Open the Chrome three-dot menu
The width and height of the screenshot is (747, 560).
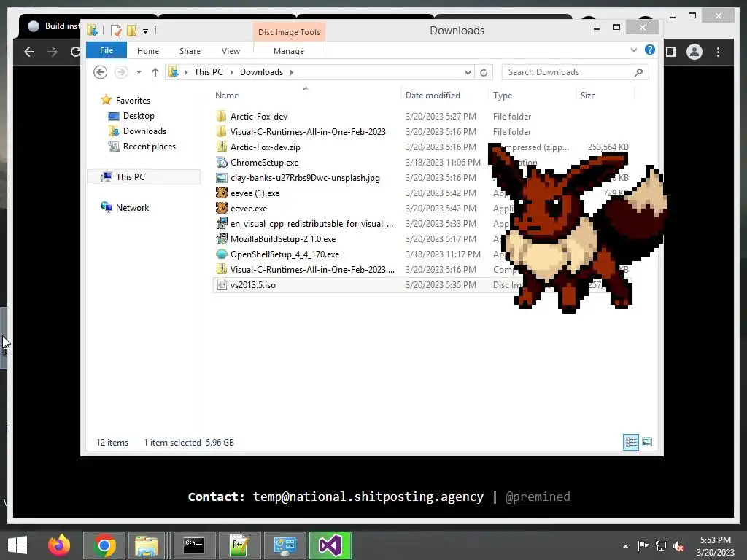[718, 52]
